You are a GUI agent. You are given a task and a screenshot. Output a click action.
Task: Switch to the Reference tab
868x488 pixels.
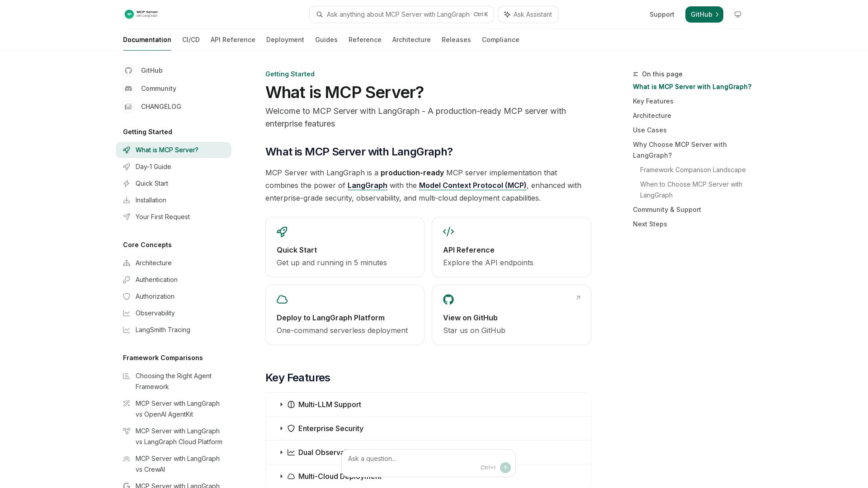point(365,40)
